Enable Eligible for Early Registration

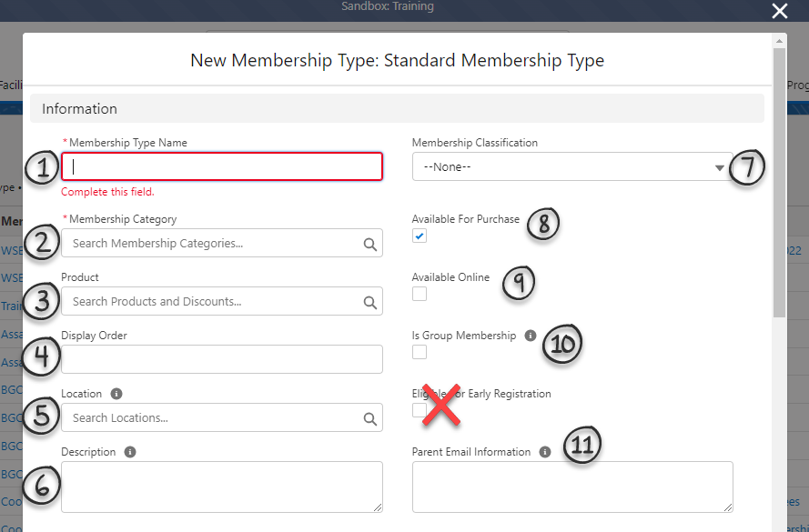pyautogui.click(x=420, y=410)
